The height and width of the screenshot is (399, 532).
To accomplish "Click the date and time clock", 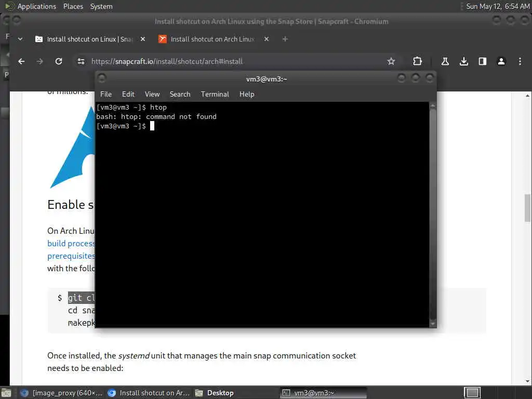I will [497, 6].
